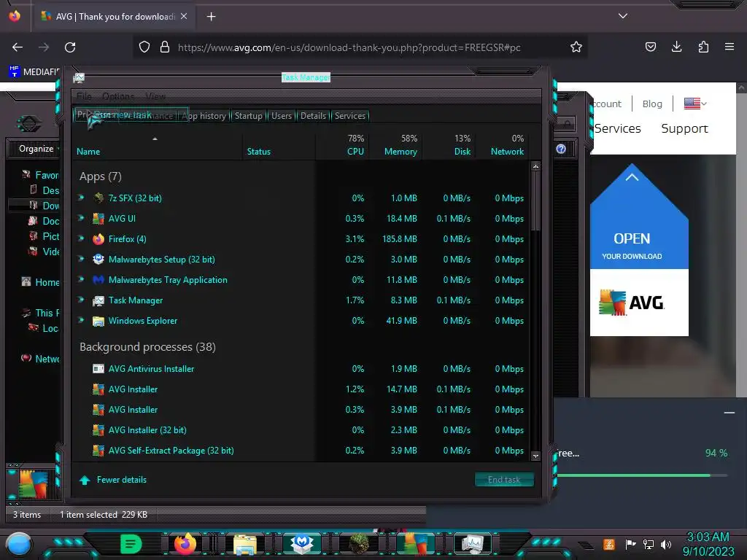Viewport: 747px width, 560px height.
Task: Click the AVG Antivirus Installer icon
Action: coord(98,368)
